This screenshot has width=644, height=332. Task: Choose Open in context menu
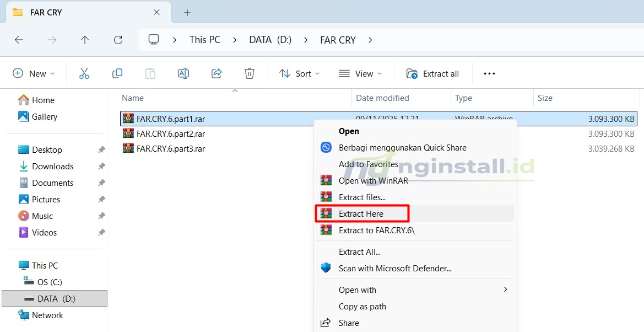(x=349, y=131)
